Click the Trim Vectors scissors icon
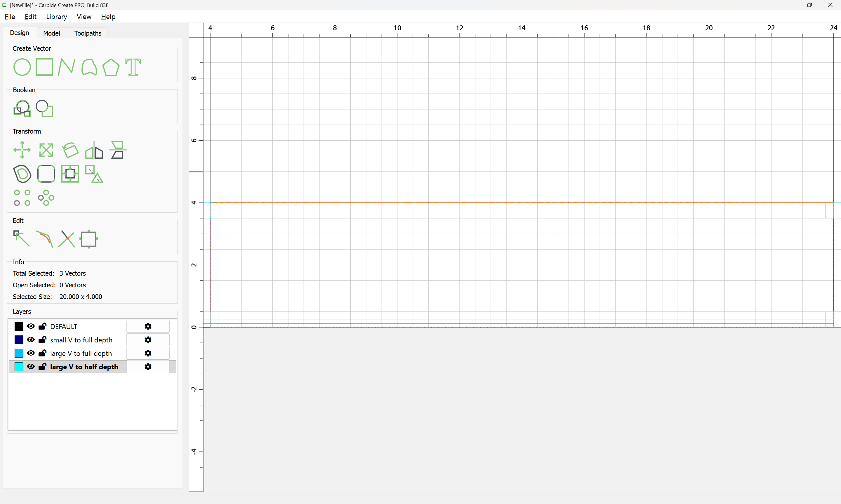The image size is (841, 504). [x=66, y=239]
